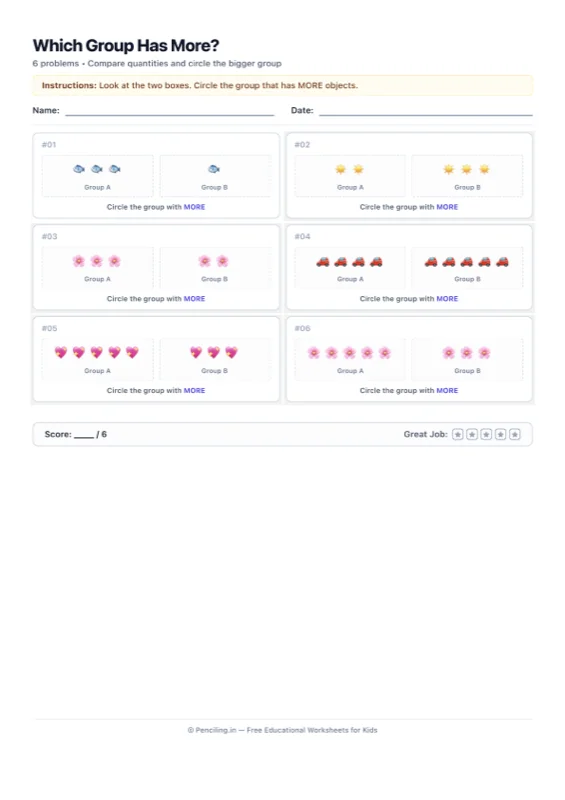Select Group B single fish box in #01
Viewport: 565px width, 800px height.
click(x=215, y=176)
